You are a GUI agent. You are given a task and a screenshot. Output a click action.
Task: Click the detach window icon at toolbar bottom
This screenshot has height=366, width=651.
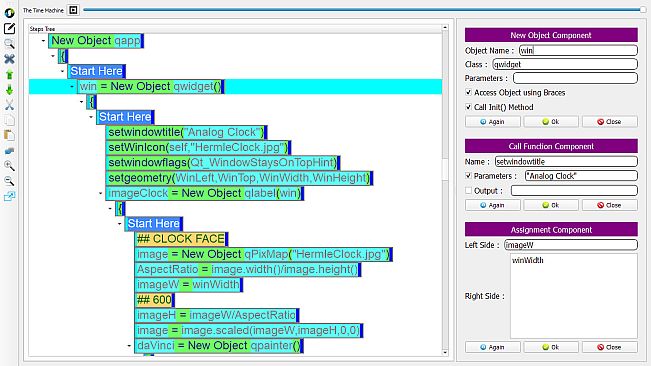click(x=9, y=196)
